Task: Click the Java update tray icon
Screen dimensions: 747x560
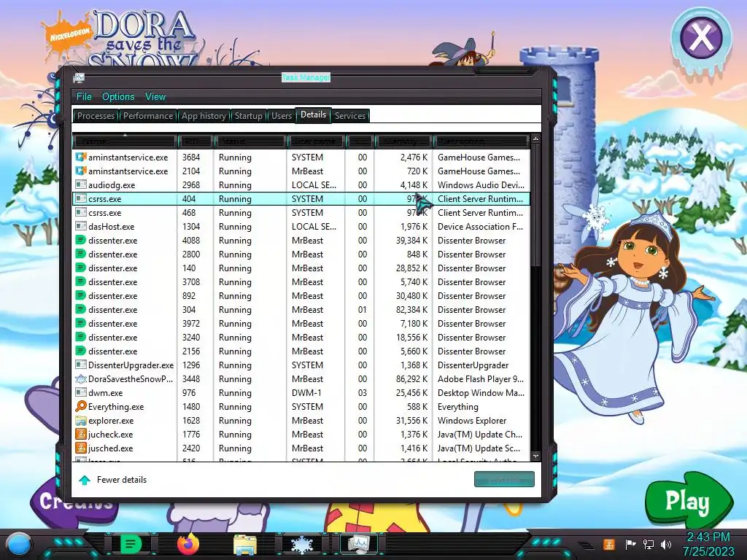Action: click(609, 544)
